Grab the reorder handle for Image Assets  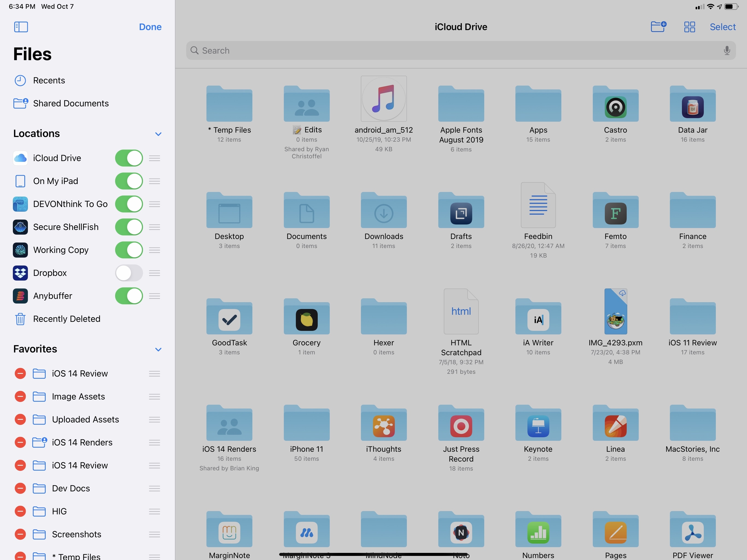pyautogui.click(x=154, y=396)
